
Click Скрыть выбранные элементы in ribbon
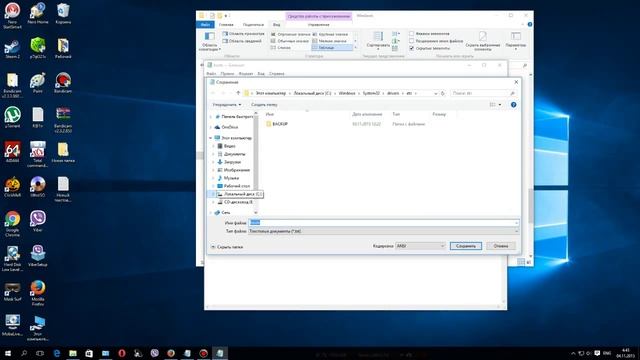pos(483,41)
